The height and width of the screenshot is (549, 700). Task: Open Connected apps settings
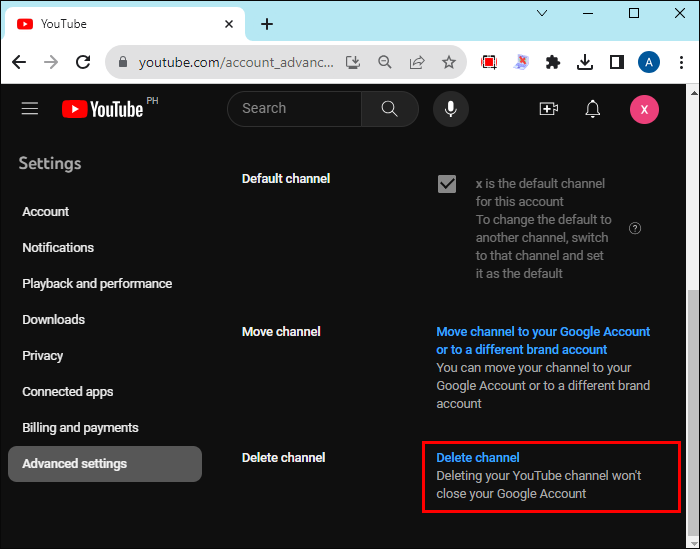click(67, 392)
